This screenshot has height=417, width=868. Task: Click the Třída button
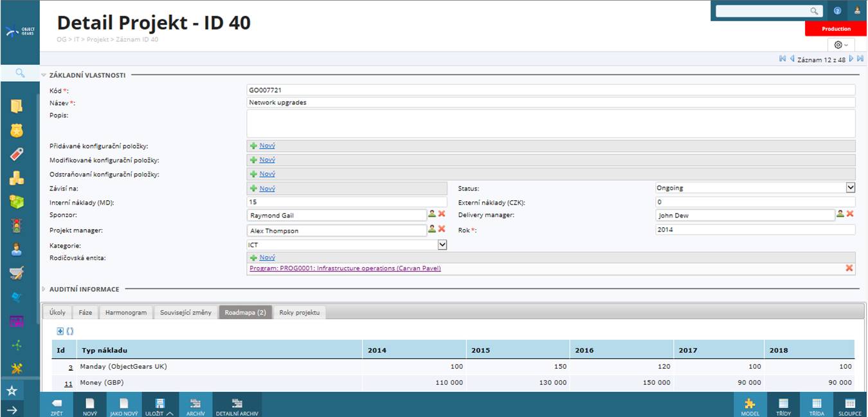[817, 405]
